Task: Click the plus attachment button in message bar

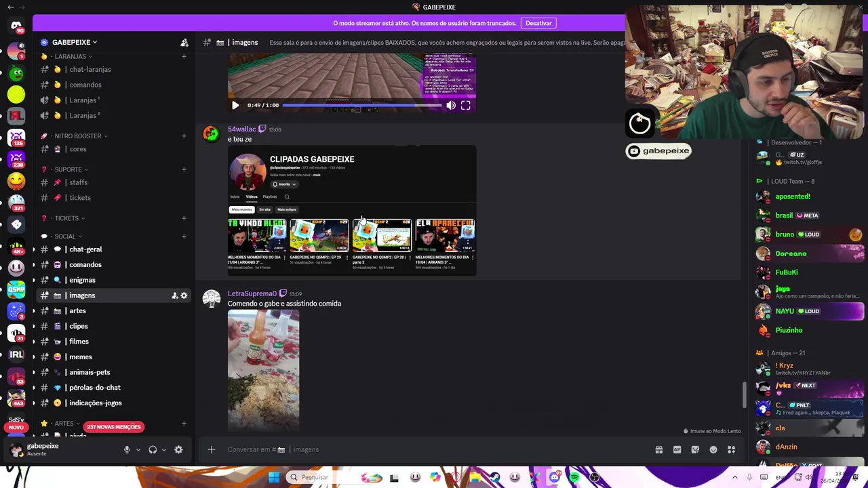Action: pos(211,449)
